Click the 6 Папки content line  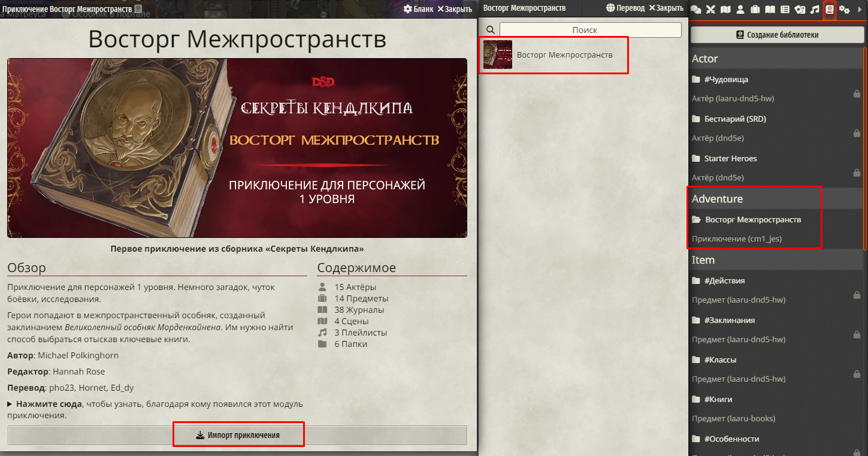click(342, 344)
